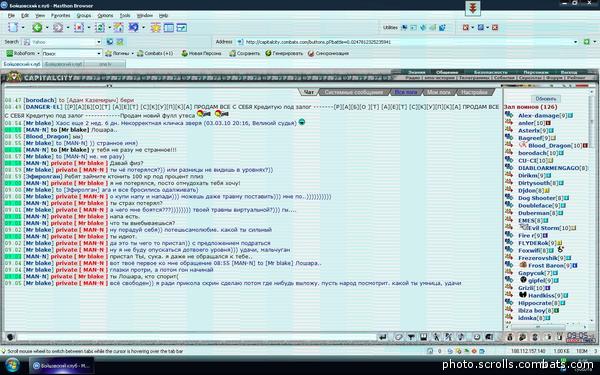Click the Все логи tab link
Image resolution: width=600 pixels, height=375 pixels.
(406, 92)
